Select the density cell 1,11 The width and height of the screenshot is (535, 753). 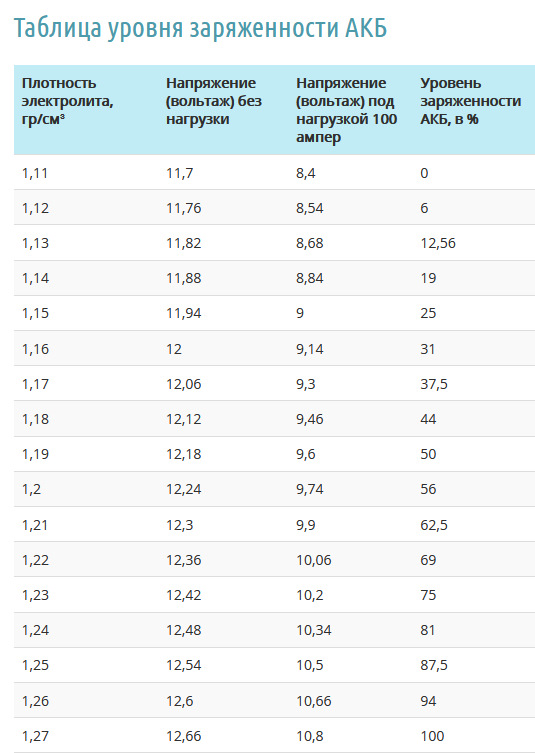point(35,173)
